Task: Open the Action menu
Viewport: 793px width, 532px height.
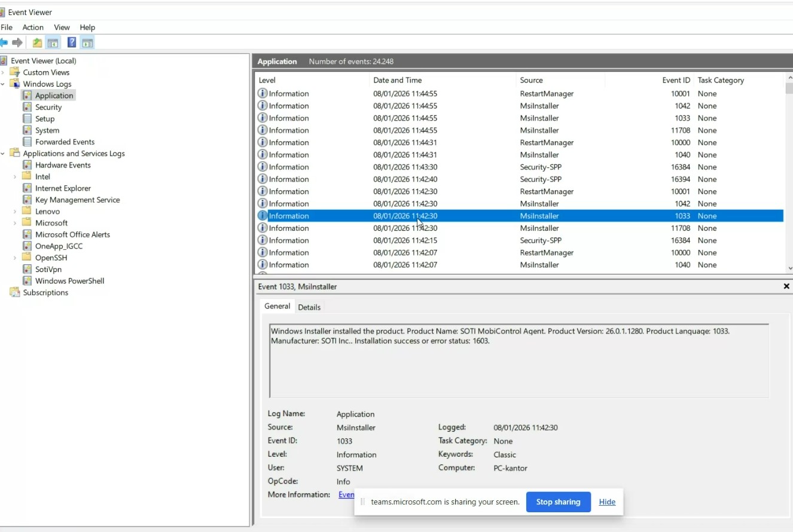Action: pyautogui.click(x=33, y=27)
